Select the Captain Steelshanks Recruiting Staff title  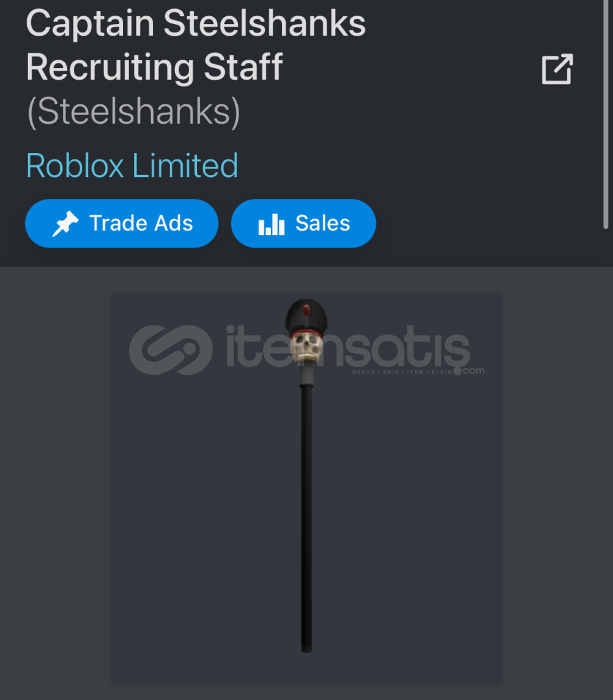pos(196,45)
